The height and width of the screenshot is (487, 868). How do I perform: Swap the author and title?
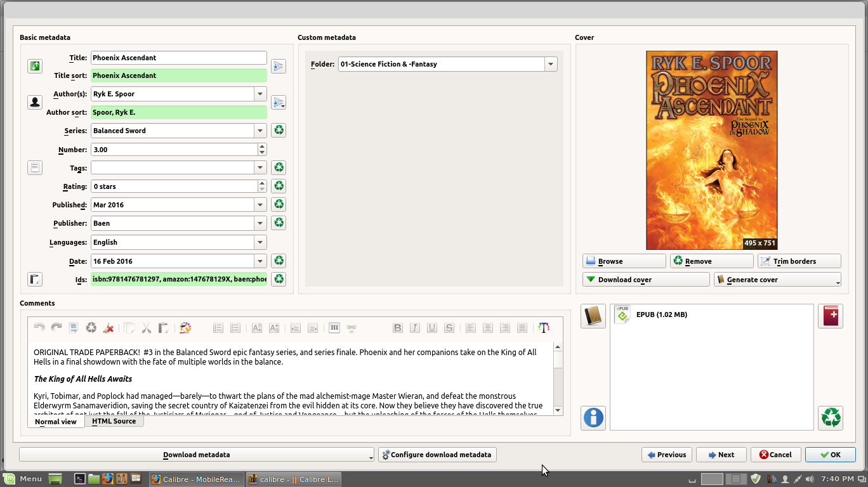click(x=35, y=66)
